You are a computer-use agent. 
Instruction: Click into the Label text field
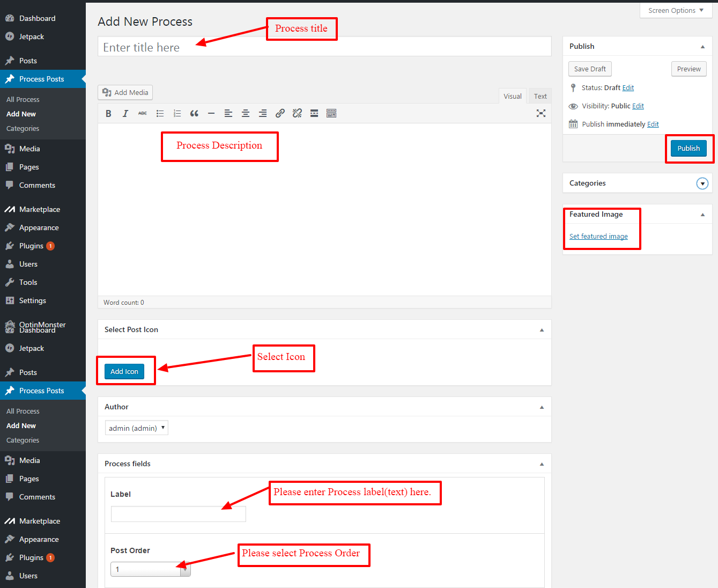179,514
